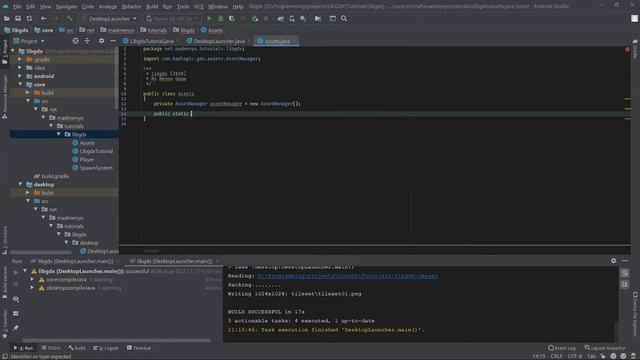Click the pin tab icon in Run panel

click(16, 328)
